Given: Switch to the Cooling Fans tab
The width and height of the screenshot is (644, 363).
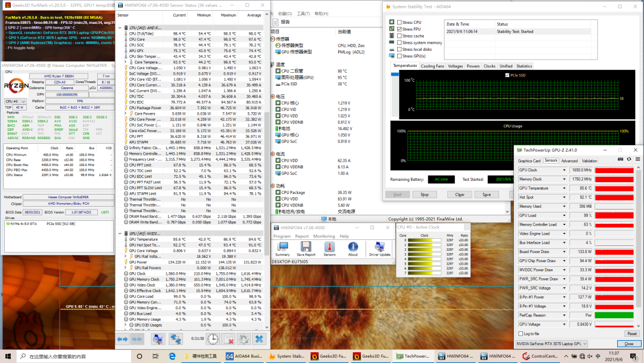Looking at the screenshot, I should click(x=432, y=66).
